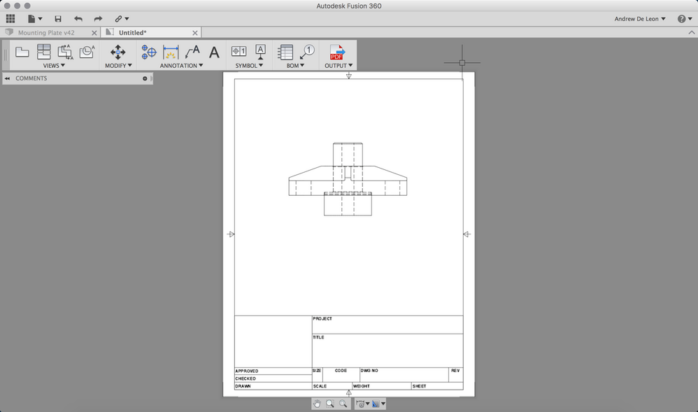This screenshot has width=698, height=412.
Task: Click the Output PDF icon
Action: (x=337, y=51)
